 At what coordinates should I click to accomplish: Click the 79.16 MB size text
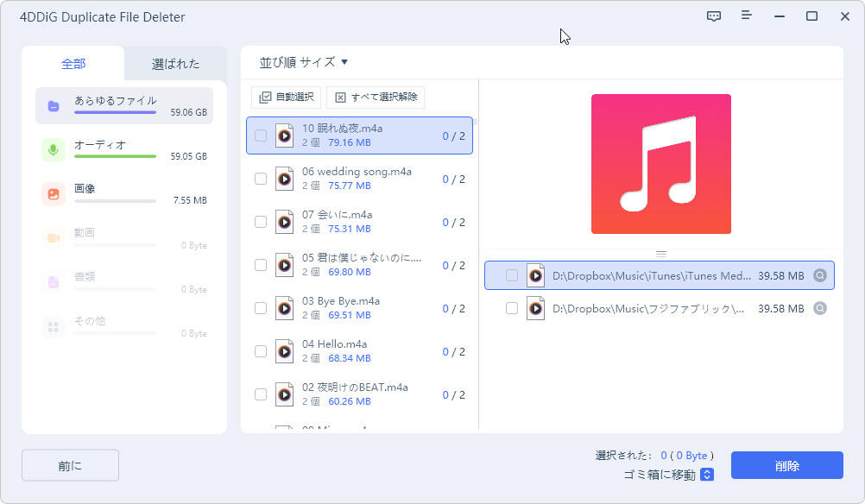[x=350, y=142]
